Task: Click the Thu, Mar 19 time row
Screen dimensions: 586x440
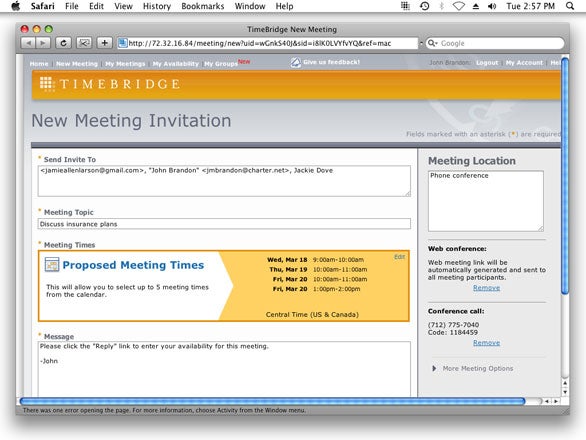Action: coord(318,269)
